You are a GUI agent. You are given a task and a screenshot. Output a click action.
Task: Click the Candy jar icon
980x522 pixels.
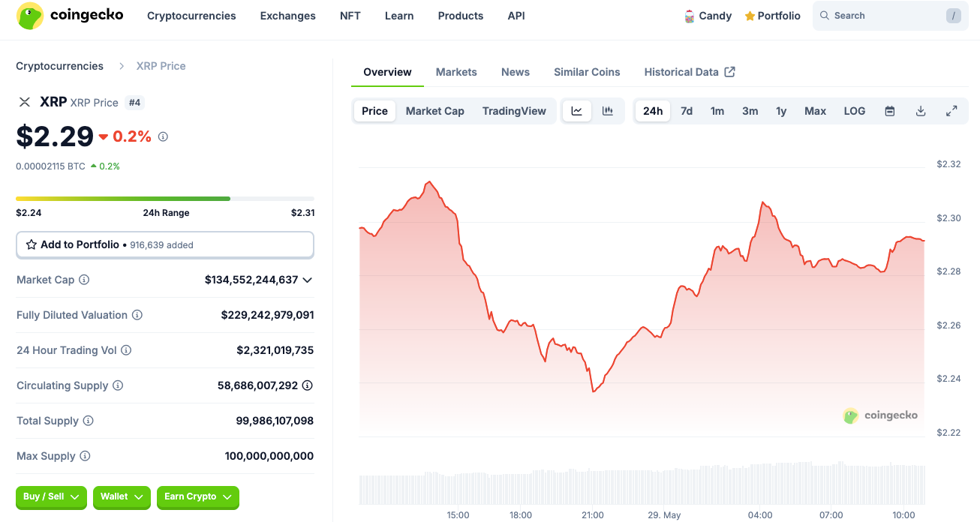(x=690, y=16)
